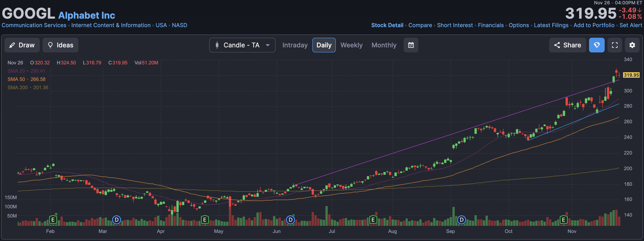Open the Financials link
The height and width of the screenshot is (241, 644).
click(x=491, y=25)
